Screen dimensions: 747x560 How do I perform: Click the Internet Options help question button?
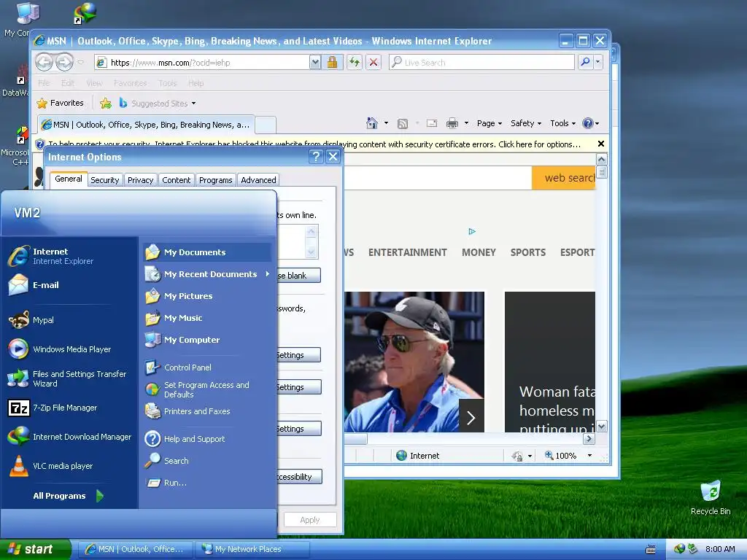tap(315, 157)
